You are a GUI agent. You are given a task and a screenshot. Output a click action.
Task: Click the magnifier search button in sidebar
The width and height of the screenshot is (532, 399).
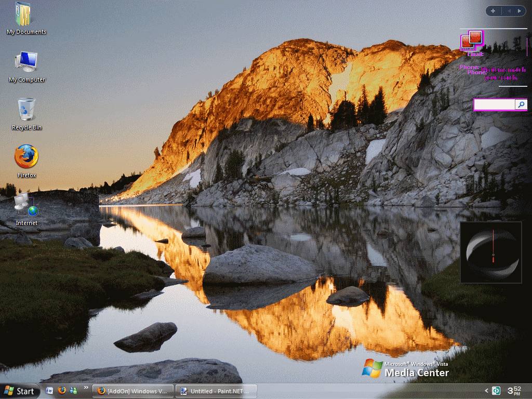click(x=521, y=105)
